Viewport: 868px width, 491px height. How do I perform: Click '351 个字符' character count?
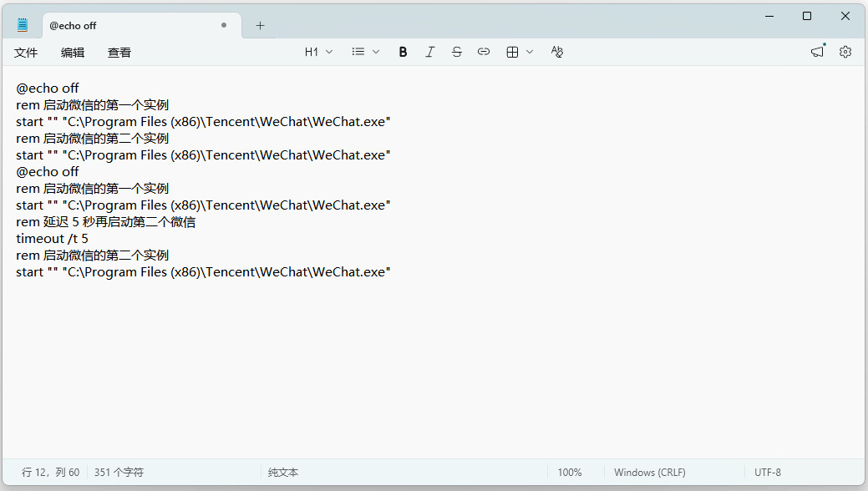tap(119, 472)
